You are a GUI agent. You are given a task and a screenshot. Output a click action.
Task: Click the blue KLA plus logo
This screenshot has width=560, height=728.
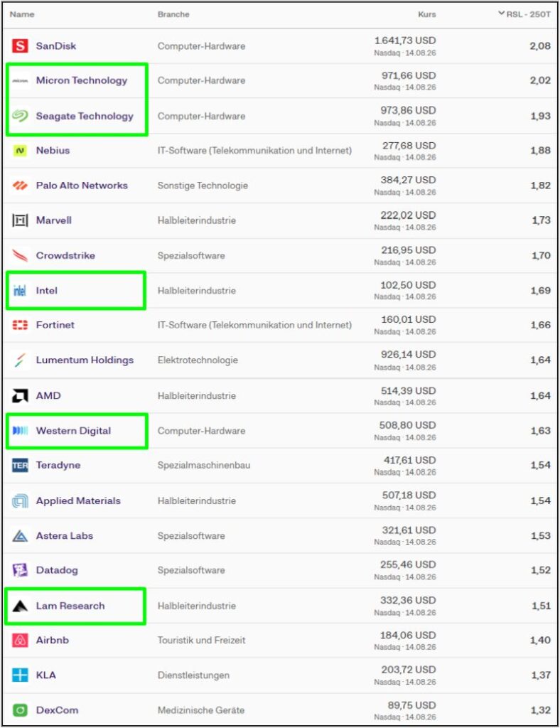pos(20,675)
